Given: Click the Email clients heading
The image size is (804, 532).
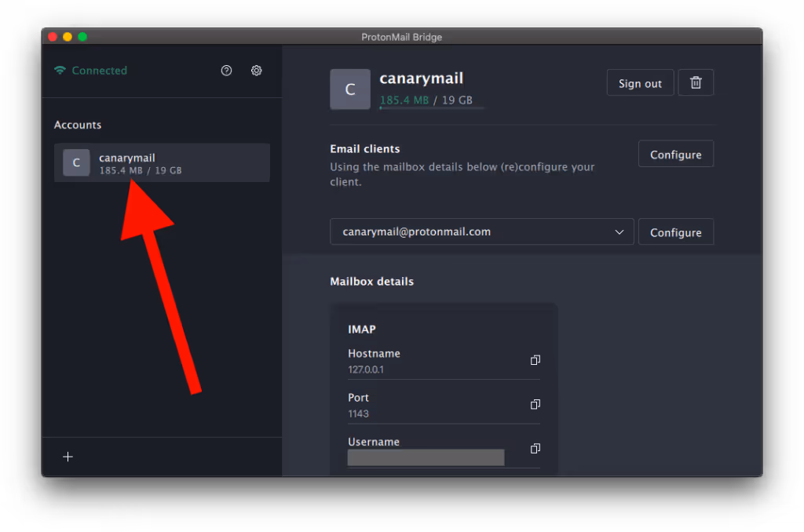Looking at the screenshot, I should (365, 149).
